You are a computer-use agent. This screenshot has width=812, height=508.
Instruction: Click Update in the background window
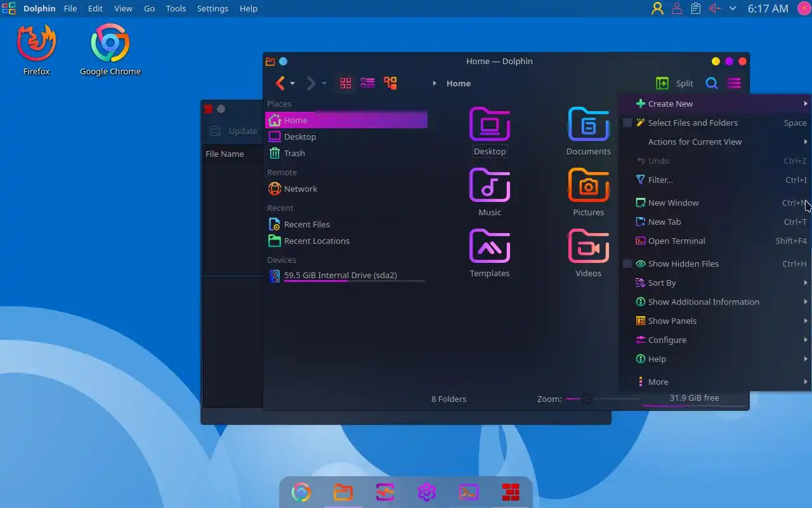coord(233,131)
